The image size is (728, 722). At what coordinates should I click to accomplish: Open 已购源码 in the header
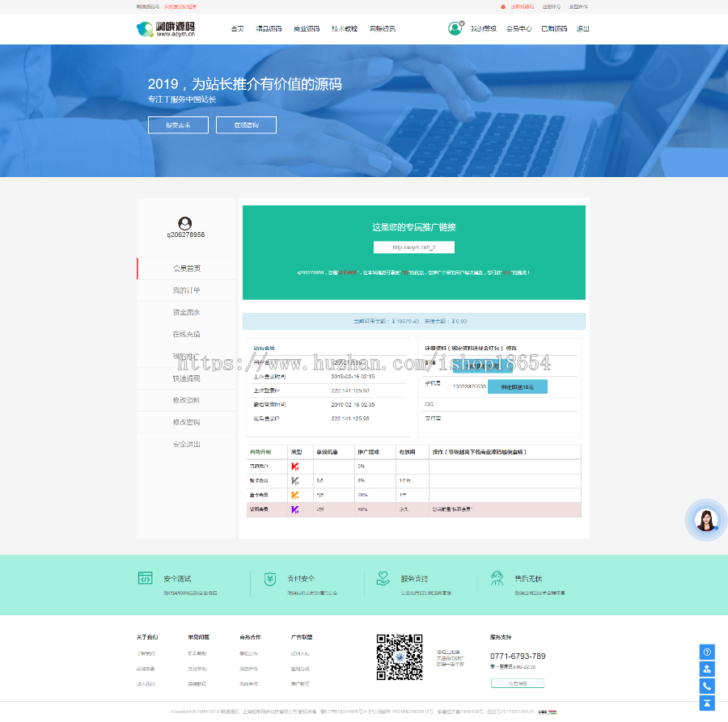point(554,29)
